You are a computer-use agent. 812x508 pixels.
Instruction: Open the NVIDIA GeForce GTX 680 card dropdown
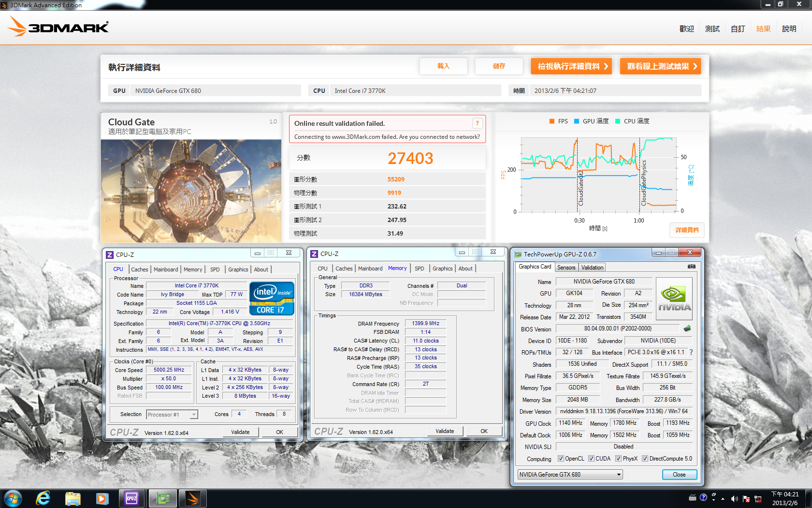570,475
